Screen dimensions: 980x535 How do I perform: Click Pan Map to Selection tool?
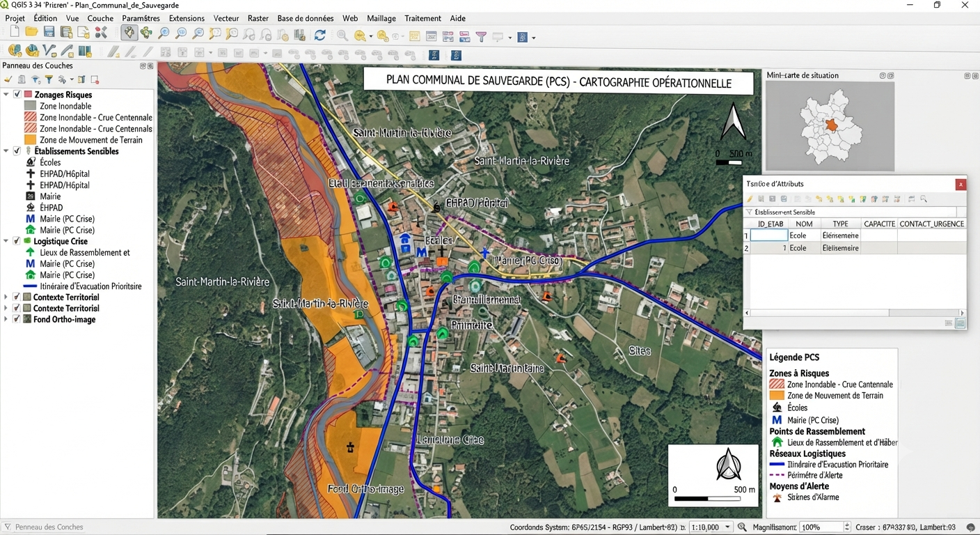pyautogui.click(x=146, y=33)
